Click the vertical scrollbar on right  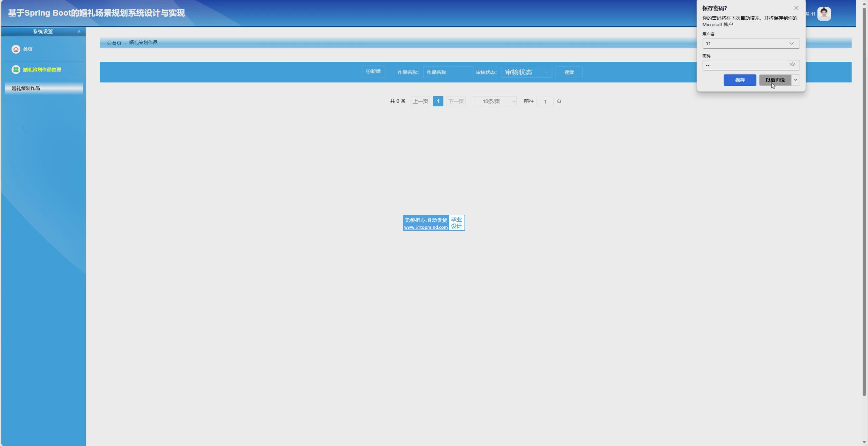coord(864,203)
